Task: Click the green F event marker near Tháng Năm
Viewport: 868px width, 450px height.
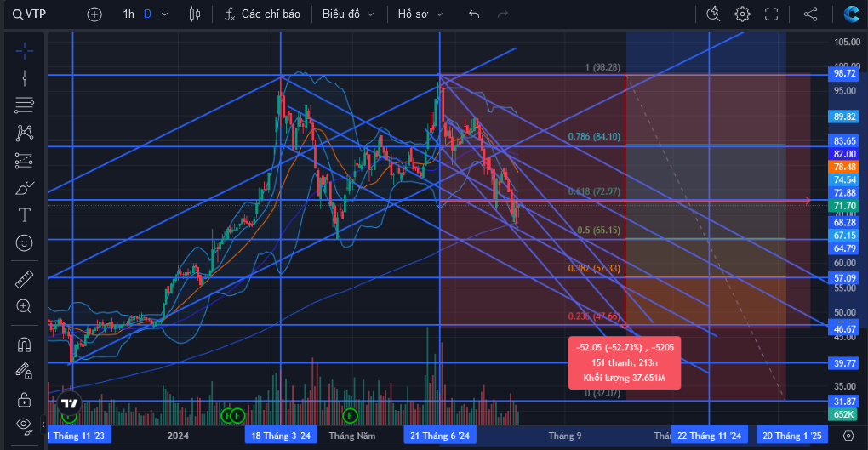Action: 350,415
